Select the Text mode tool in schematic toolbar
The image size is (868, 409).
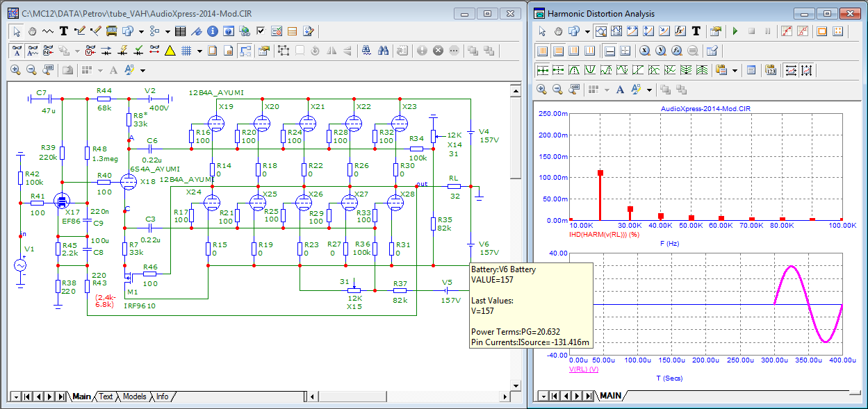63,31
